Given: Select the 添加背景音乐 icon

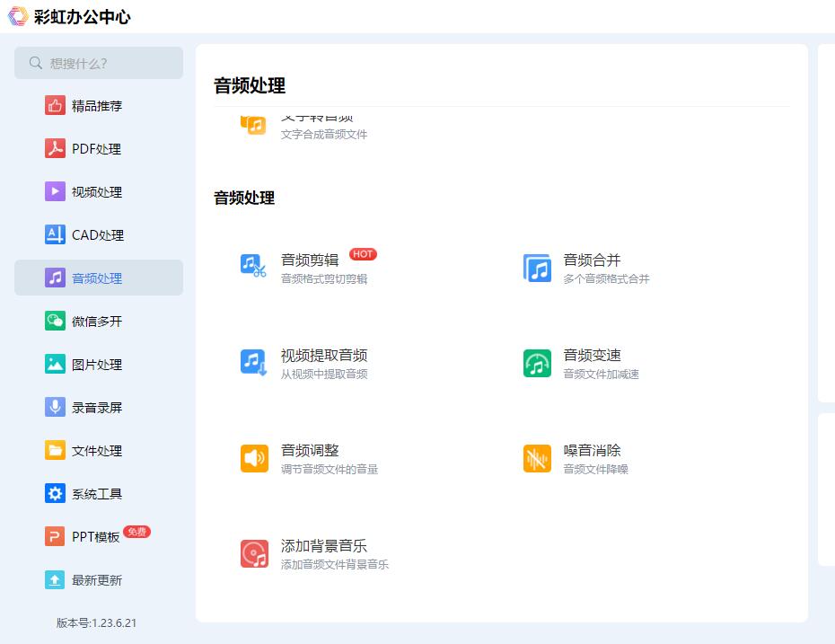Looking at the screenshot, I should pyautogui.click(x=254, y=553).
